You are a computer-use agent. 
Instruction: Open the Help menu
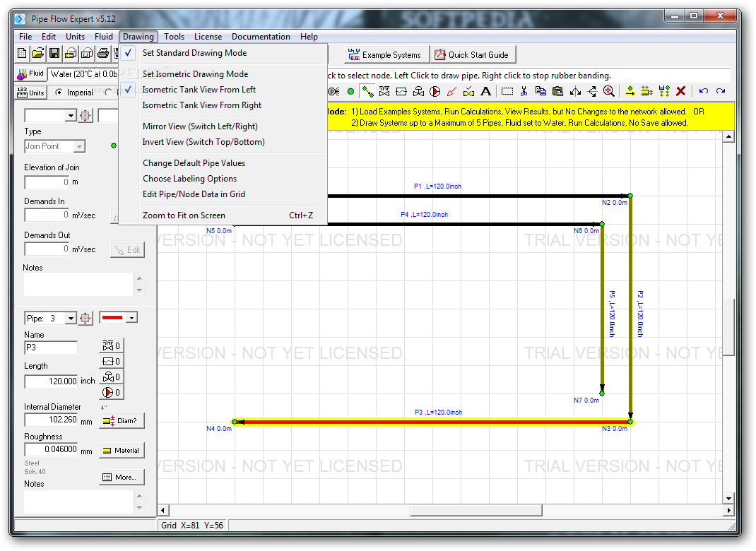309,37
